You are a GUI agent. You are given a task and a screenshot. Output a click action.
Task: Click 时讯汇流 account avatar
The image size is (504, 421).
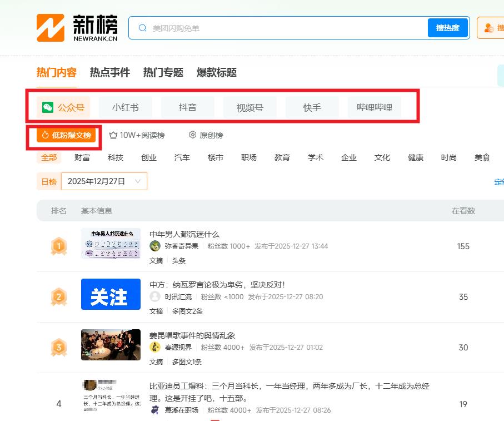click(155, 296)
